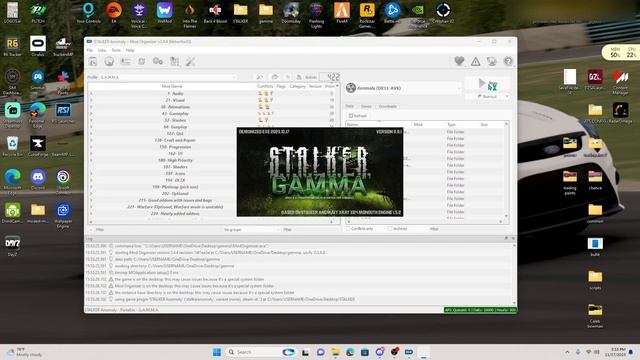
Task: Click the STALKER GAMMA splash image
Action: coord(320,172)
